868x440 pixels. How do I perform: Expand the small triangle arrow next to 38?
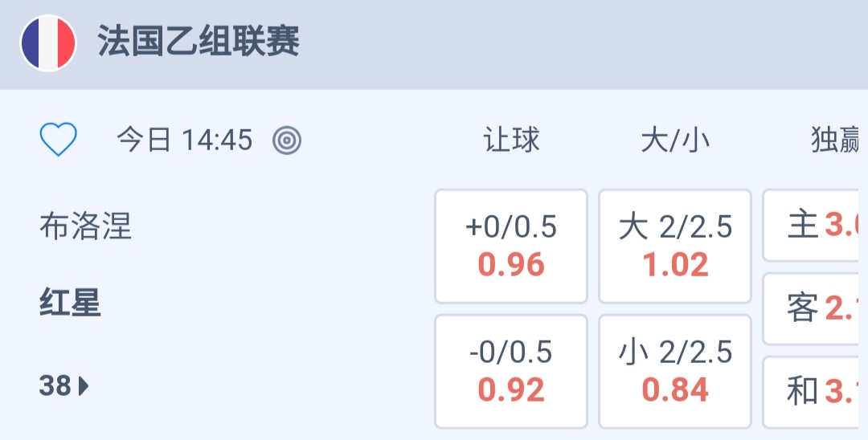(x=84, y=387)
